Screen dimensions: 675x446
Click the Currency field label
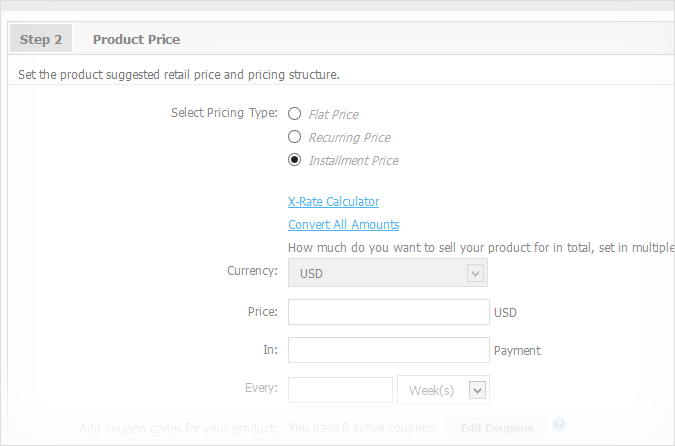pos(252,271)
